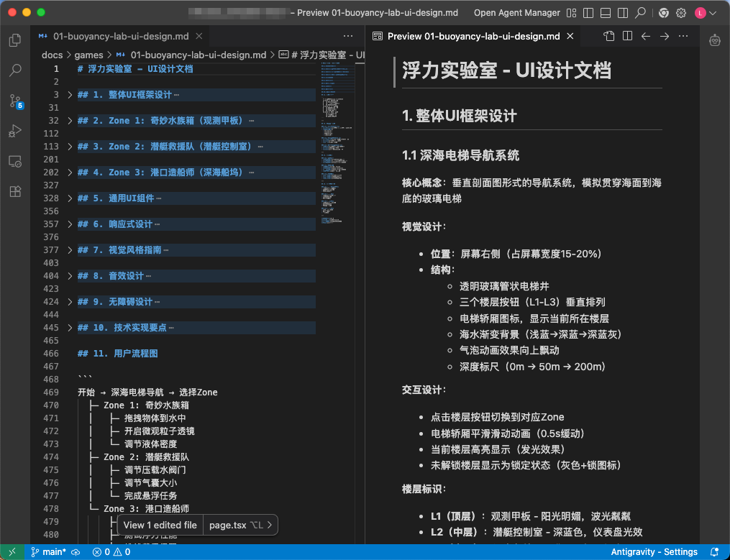Open the Extensions view
Viewport: 730px width, 560px height.
click(x=15, y=191)
